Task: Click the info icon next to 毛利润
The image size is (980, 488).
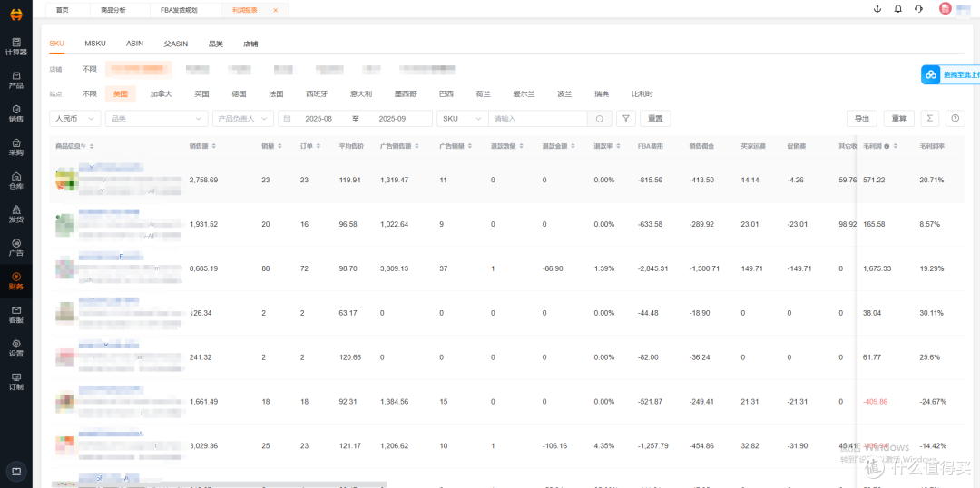Action: click(x=887, y=146)
